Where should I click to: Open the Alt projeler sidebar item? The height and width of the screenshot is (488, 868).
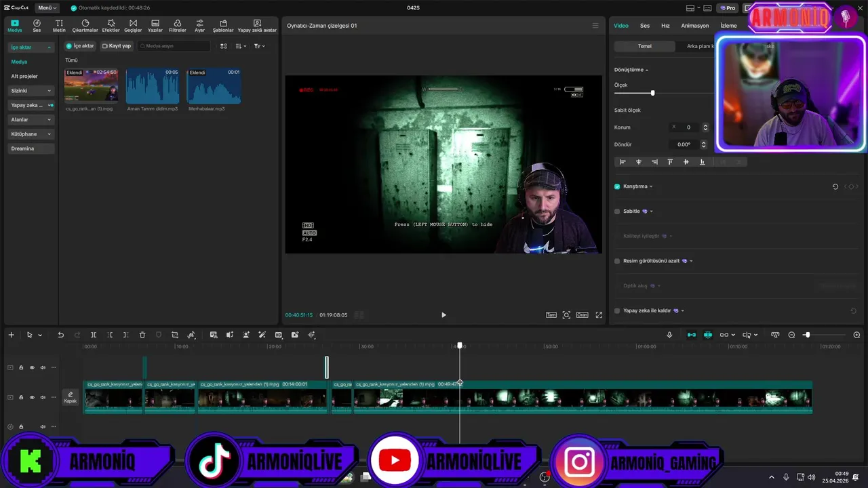24,76
